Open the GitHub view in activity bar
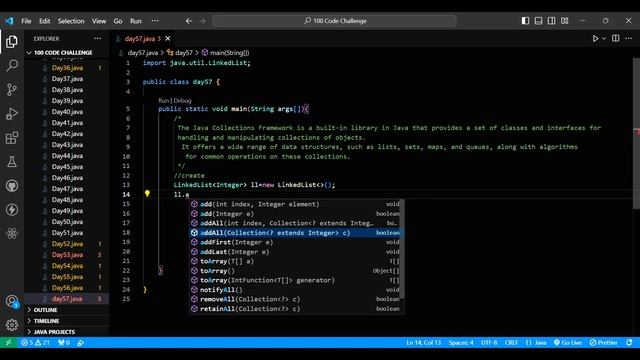 tap(12, 186)
